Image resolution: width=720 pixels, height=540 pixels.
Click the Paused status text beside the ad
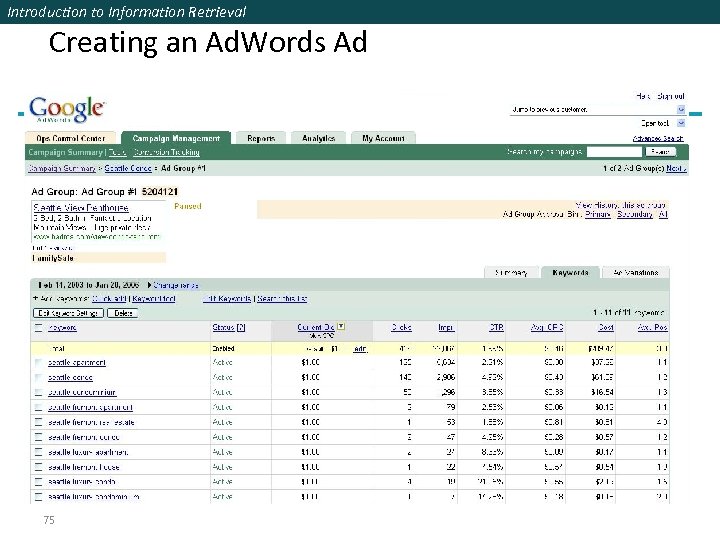(188, 206)
